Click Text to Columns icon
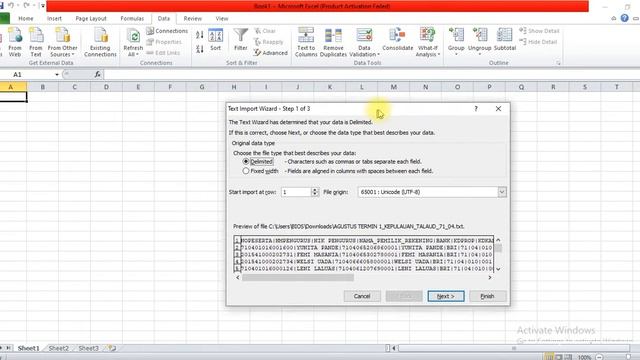 tap(306, 42)
